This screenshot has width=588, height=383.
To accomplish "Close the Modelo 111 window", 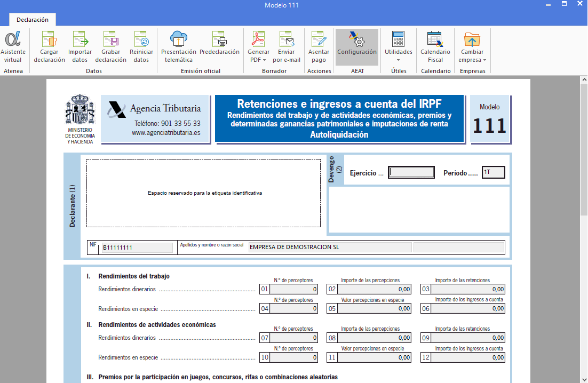I will click(x=580, y=4).
